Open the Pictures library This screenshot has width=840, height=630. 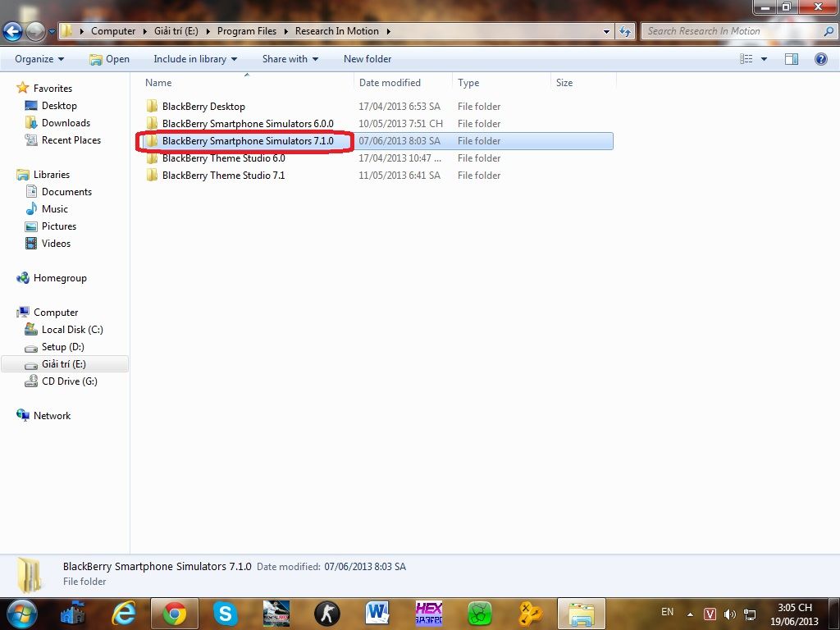tap(59, 226)
